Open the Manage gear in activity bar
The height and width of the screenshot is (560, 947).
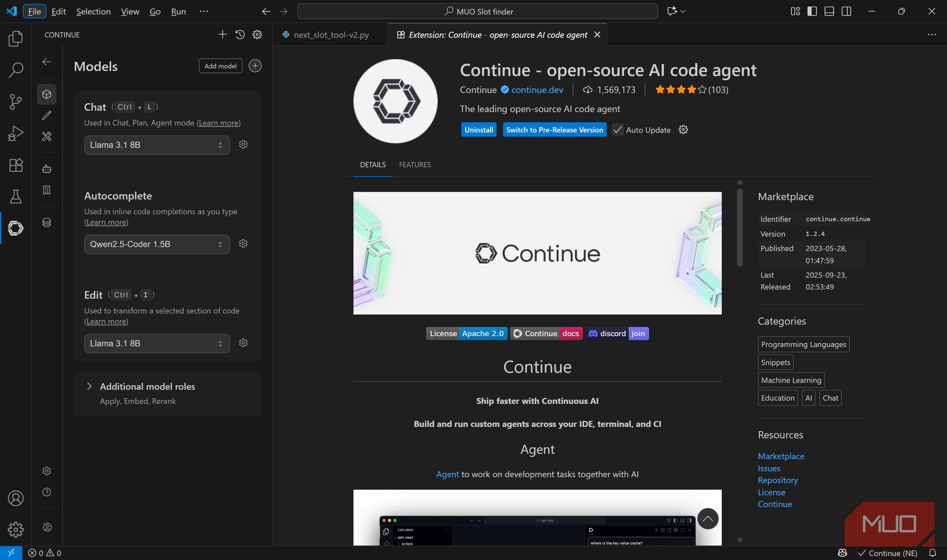click(x=15, y=529)
